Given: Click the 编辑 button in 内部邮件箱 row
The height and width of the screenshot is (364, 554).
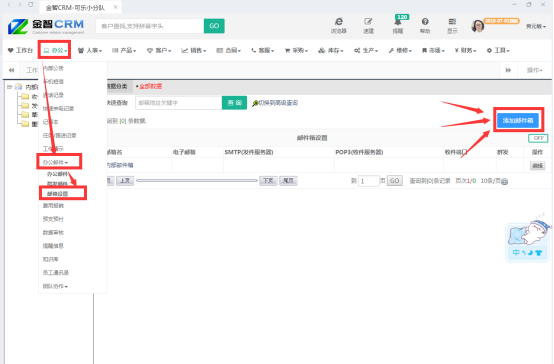Looking at the screenshot, I should coord(537,165).
